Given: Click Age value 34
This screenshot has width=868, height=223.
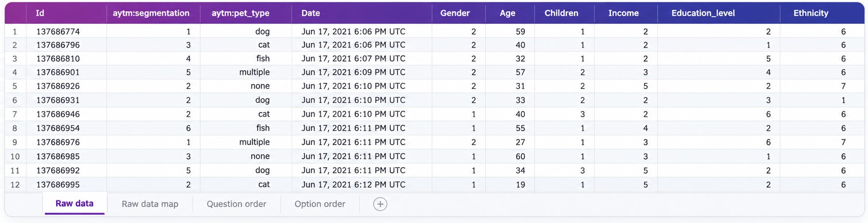Looking at the screenshot, I should pos(520,170).
